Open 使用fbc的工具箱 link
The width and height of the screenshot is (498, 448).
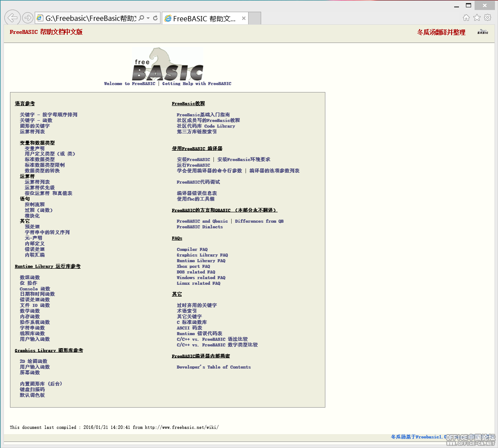pos(196,199)
